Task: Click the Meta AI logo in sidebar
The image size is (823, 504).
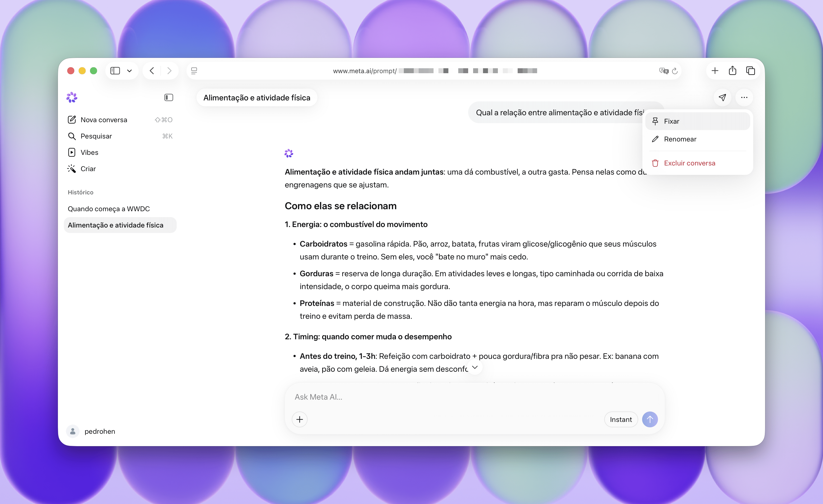Action: [x=72, y=97]
